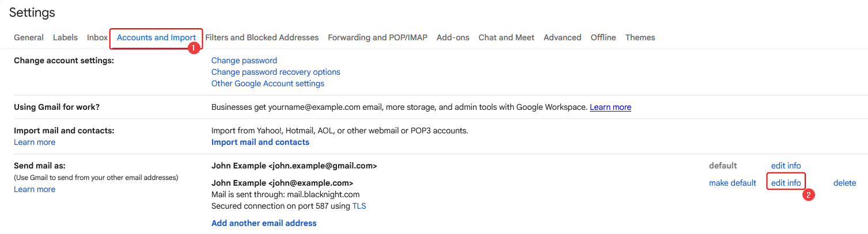868x234 pixels.
Task: Open Other Google Account settings link
Action: (x=268, y=83)
